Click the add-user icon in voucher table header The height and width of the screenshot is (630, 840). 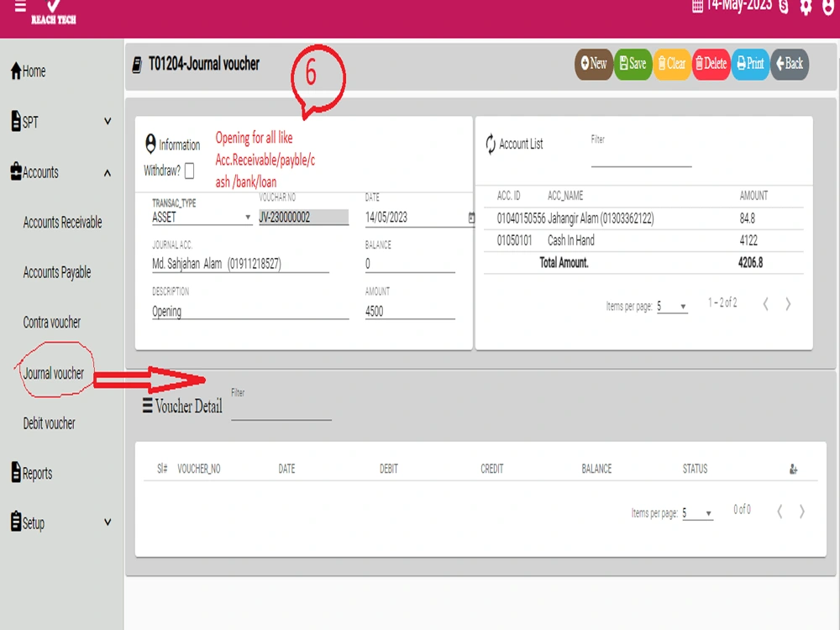pyautogui.click(x=794, y=470)
